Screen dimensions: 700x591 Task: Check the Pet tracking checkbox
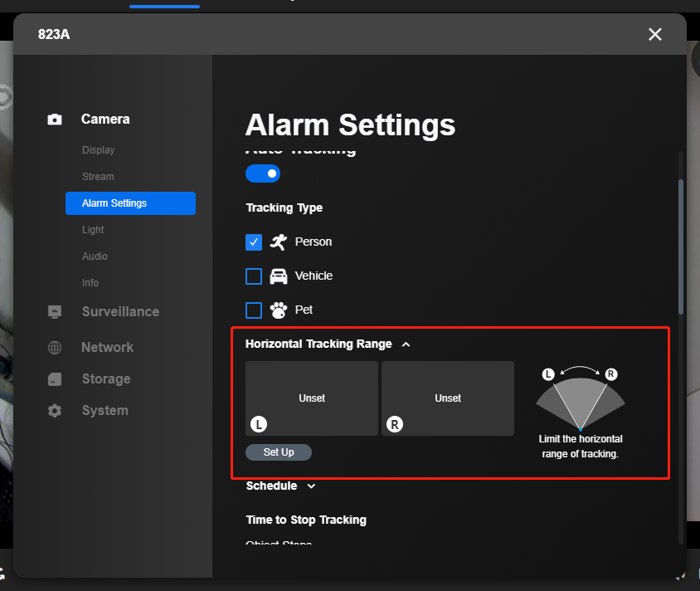click(254, 310)
